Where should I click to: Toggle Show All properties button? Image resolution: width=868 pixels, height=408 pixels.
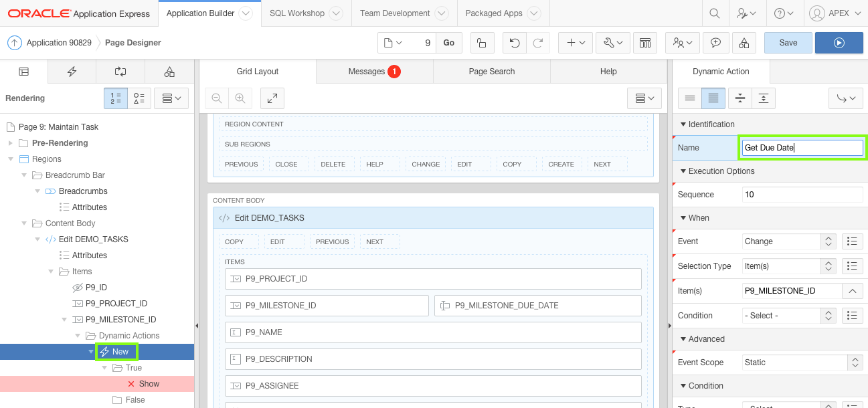tap(713, 98)
